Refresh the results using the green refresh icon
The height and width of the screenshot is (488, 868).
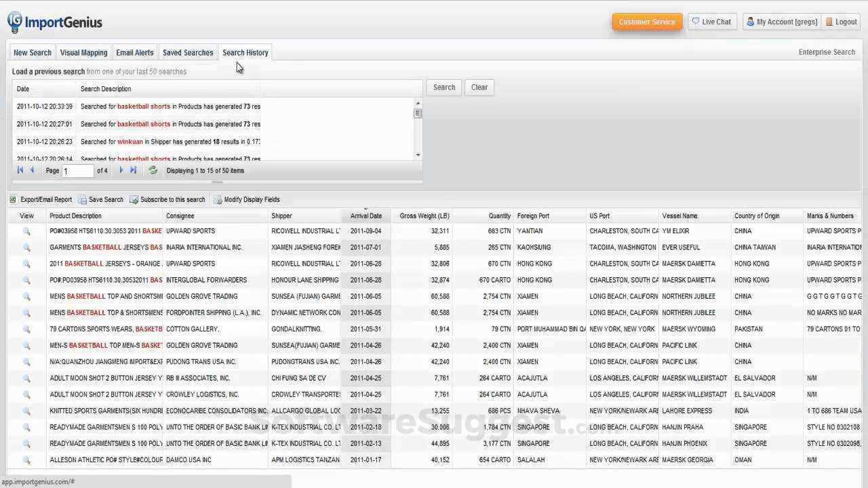tap(153, 170)
